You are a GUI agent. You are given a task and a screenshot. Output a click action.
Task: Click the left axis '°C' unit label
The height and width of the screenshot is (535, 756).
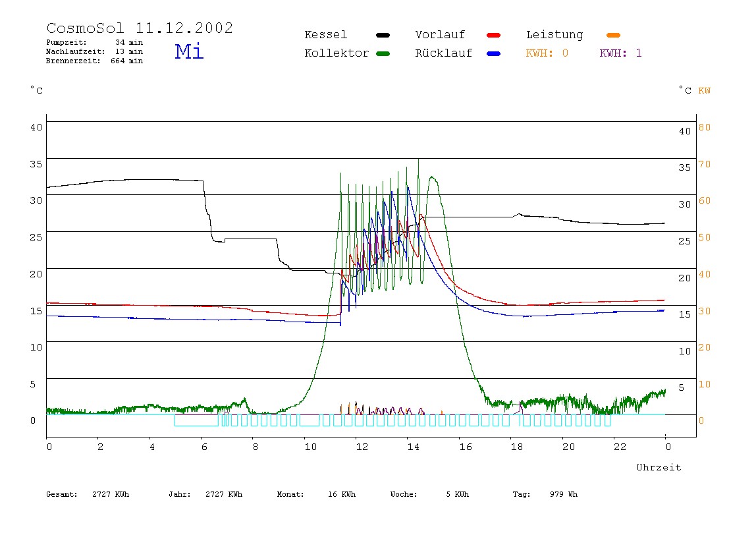coord(37,90)
